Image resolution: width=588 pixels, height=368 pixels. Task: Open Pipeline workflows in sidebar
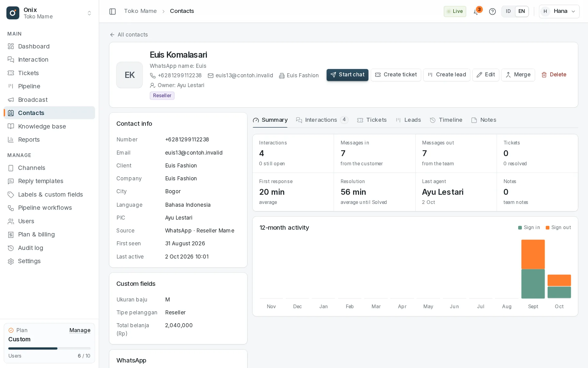click(49, 208)
